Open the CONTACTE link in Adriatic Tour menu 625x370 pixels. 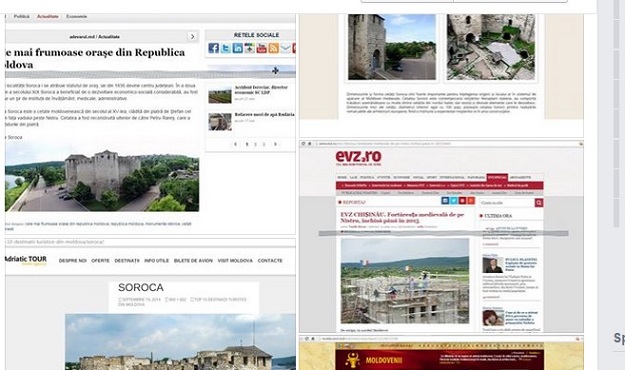[270, 260]
